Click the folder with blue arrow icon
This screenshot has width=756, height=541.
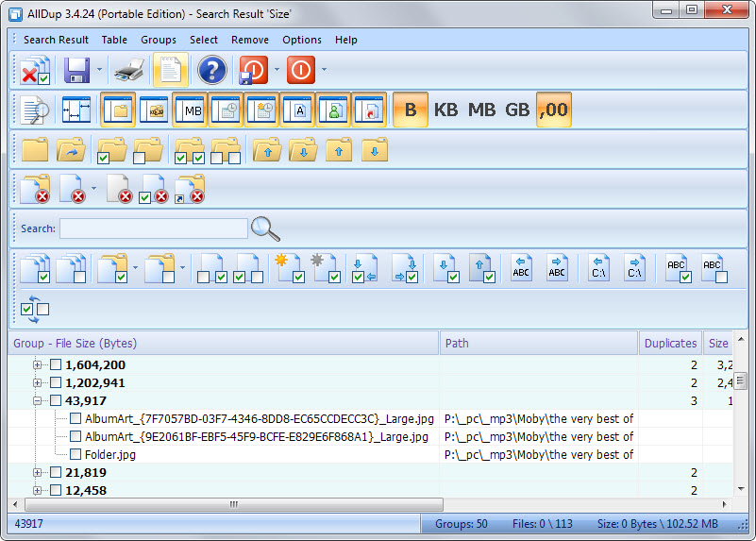point(71,150)
